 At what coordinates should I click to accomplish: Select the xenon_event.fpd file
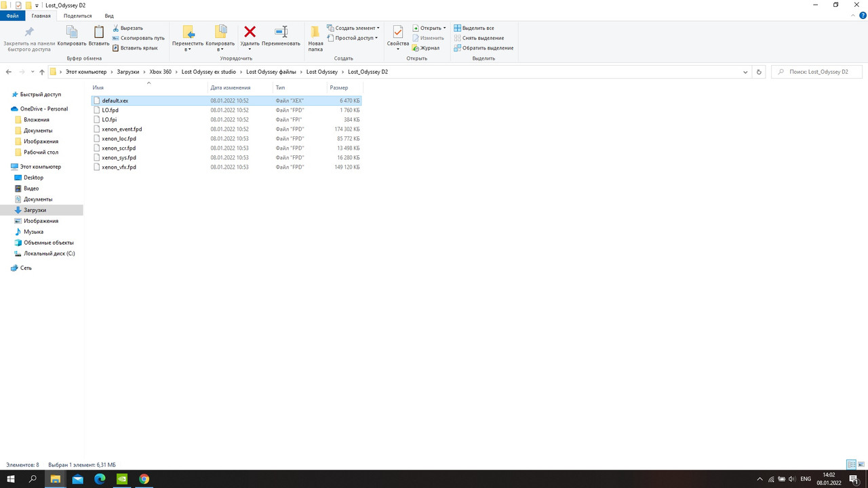coord(226,129)
